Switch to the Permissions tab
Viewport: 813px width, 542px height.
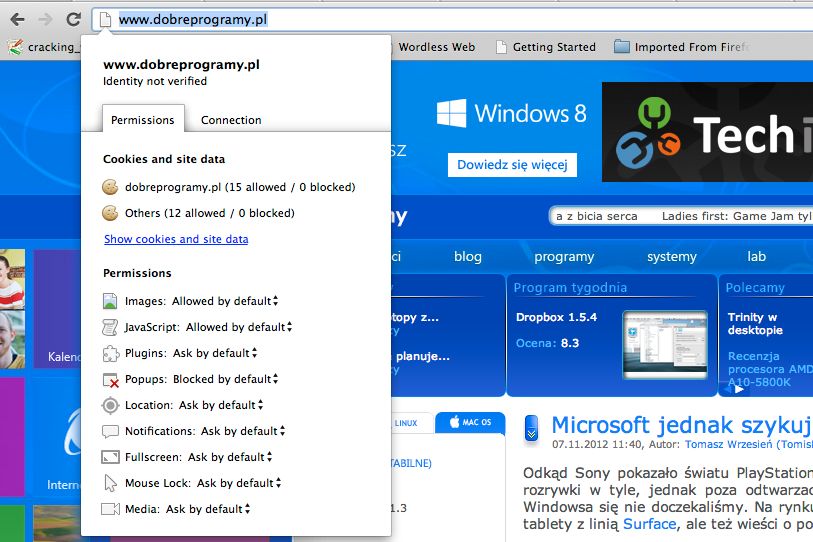(143, 120)
